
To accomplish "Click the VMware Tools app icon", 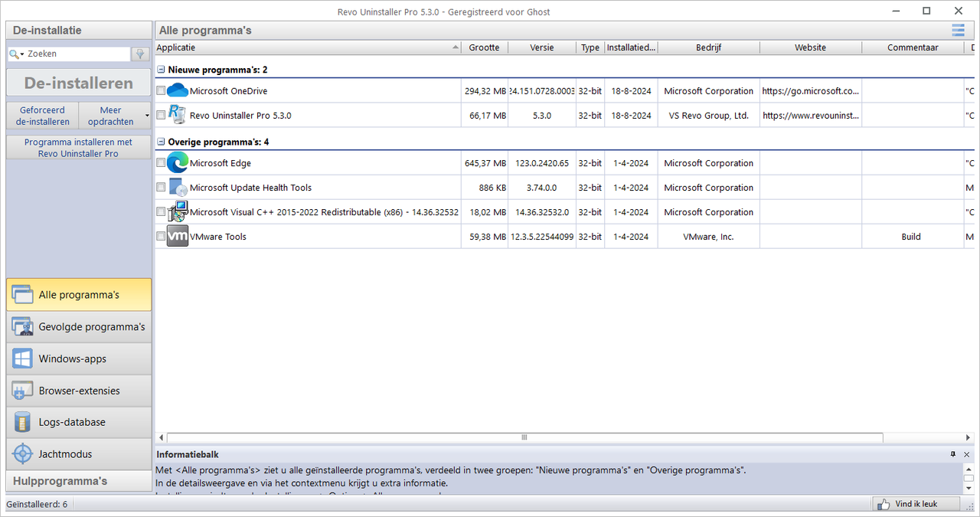I will click(x=177, y=237).
